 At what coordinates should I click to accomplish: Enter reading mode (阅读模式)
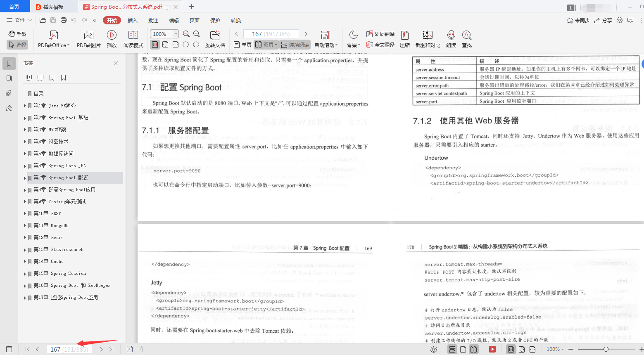(x=133, y=39)
